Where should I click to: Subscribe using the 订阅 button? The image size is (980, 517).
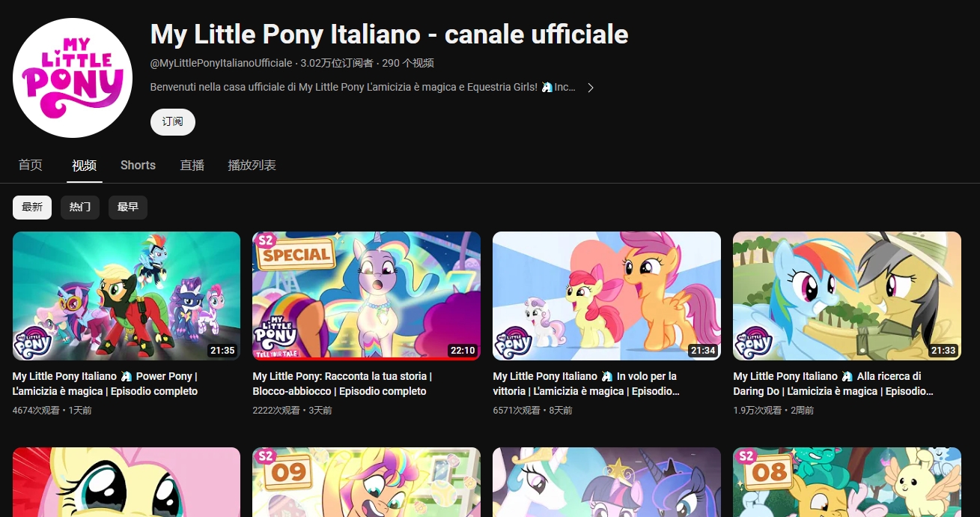click(173, 122)
